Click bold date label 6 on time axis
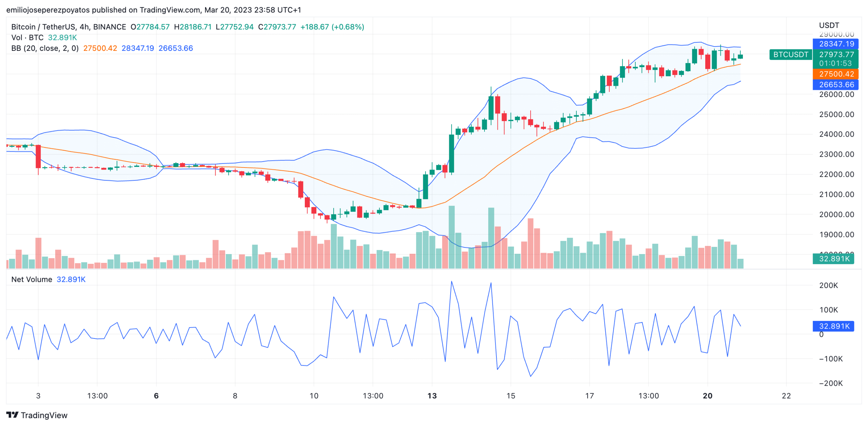Image resolution: width=868 pixels, height=426 pixels. coord(156,395)
